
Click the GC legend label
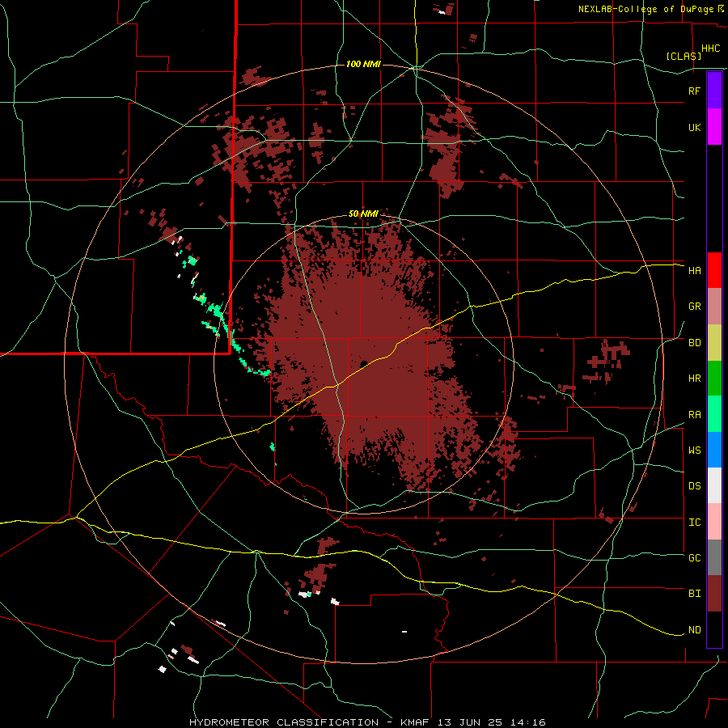(x=694, y=558)
